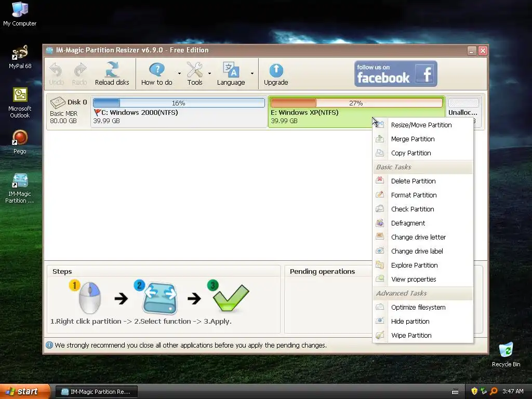Open the How to do help icon

pos(157,70)
